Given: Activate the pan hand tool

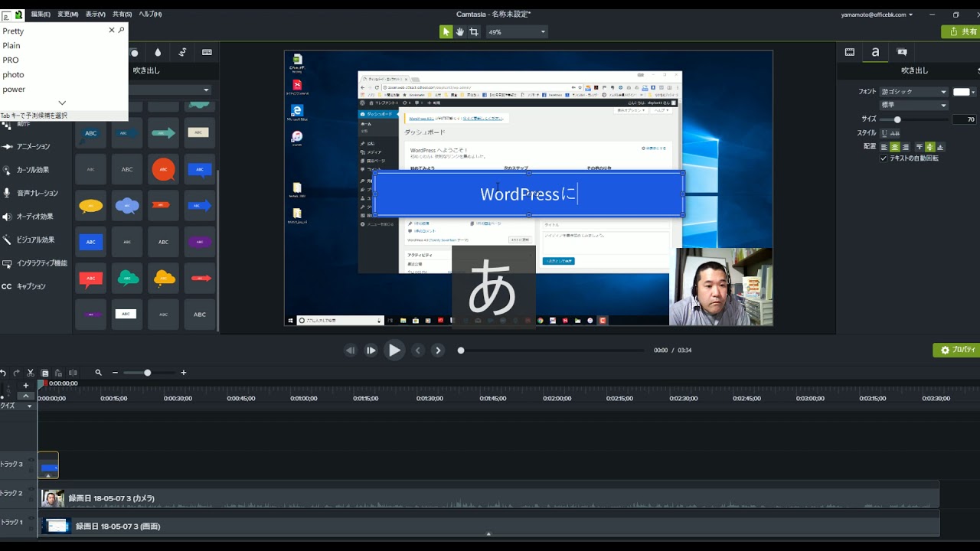Looking at the screenshot, I should pos(460,31).
